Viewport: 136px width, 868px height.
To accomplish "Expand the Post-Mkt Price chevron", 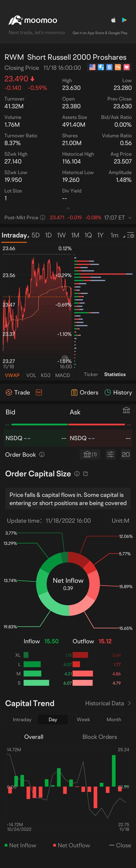I will tap(130, 218).
